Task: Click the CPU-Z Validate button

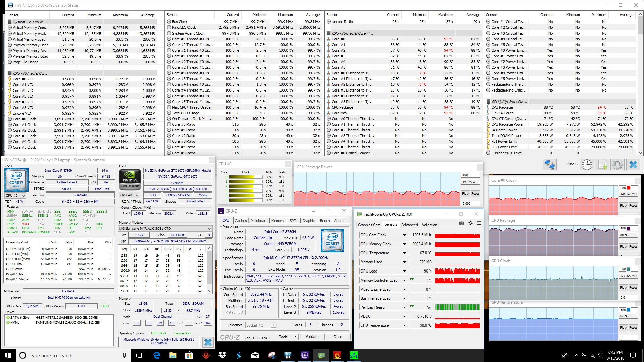Action: [x=312, y=337]
